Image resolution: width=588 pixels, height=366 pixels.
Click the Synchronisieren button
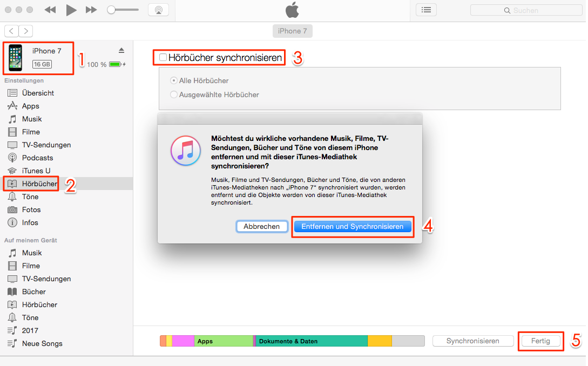point(472,341)
